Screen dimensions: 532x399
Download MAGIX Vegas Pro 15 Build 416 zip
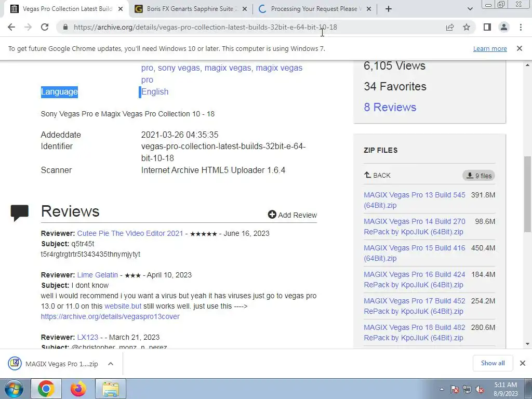(x=414, y=253)
